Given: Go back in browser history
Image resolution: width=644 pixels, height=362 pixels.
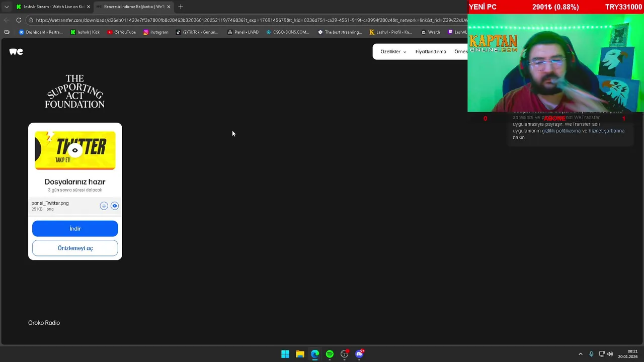Looking at the screenshot, I should coord(7,20).
